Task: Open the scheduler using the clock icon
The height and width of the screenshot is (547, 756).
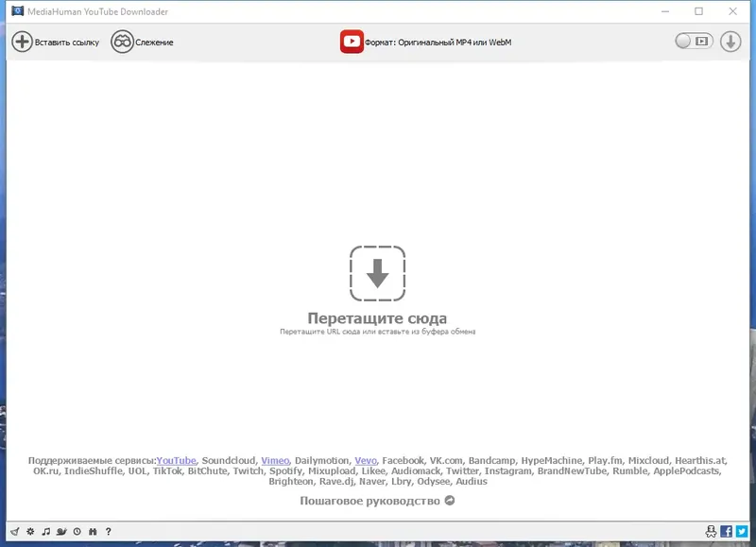Action: [x=76, y=532]
